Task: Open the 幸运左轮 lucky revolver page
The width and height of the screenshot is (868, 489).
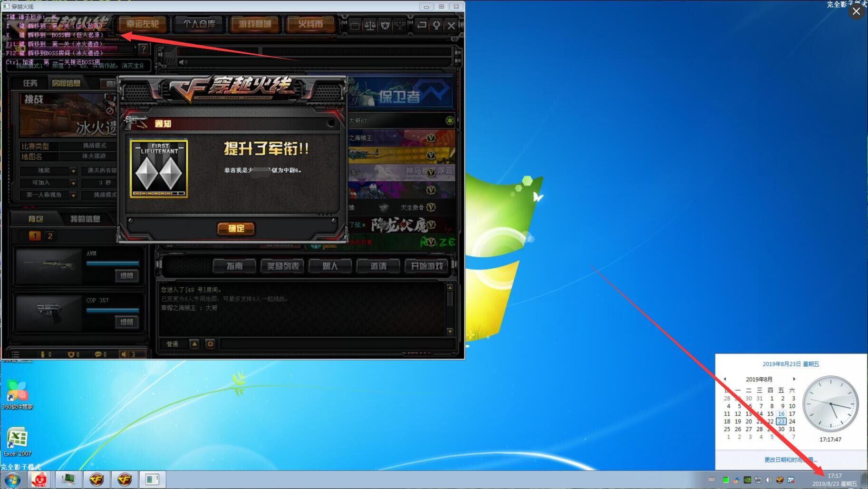Action: tap(142, 24)
